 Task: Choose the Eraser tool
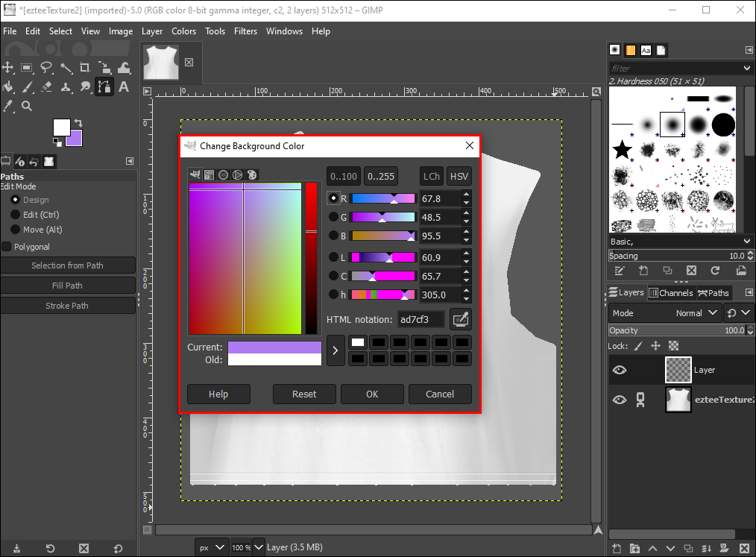click(46, 87)
